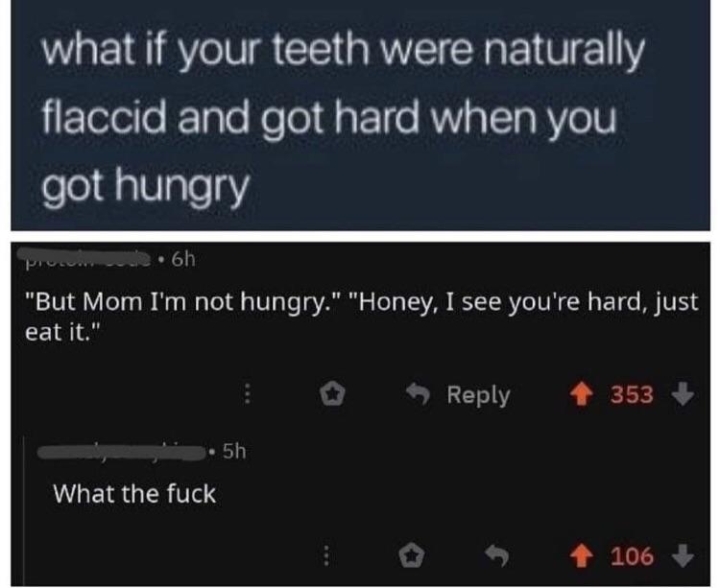Downvote the "What the fuck" reply

(681, 553)
